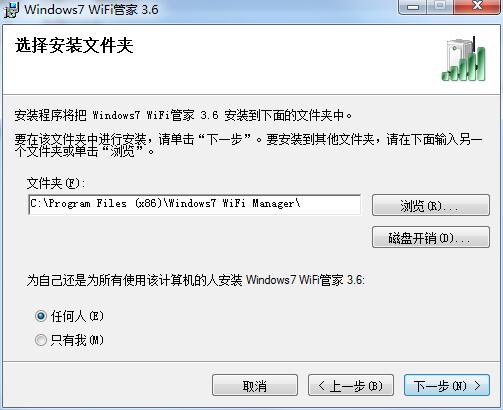Screen dimensions: 503x410
Task: Go back with 上一步(B) button
Action: tap(351, 385)
